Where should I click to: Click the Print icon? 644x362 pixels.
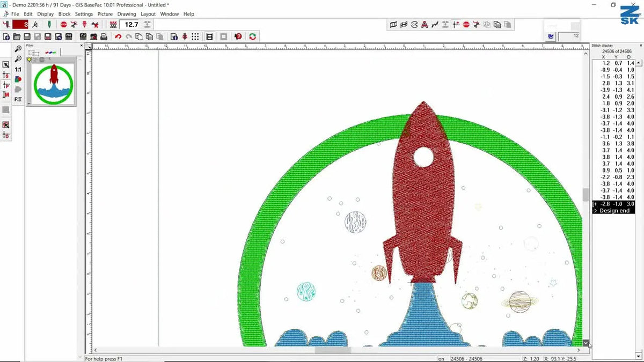104,36
